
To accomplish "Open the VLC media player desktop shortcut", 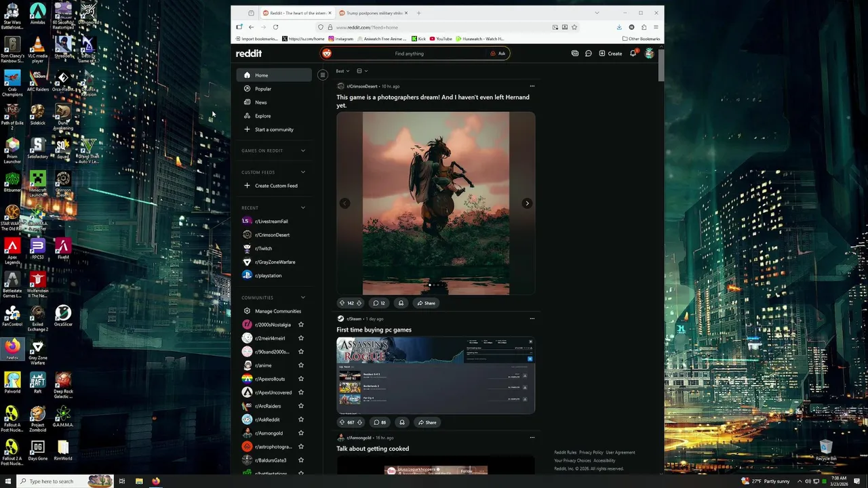I will [x=37, y=50].
